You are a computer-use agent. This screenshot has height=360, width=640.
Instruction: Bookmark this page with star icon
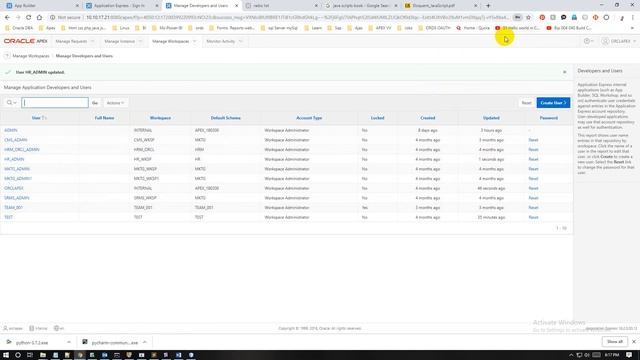click(x=529, y=18)
